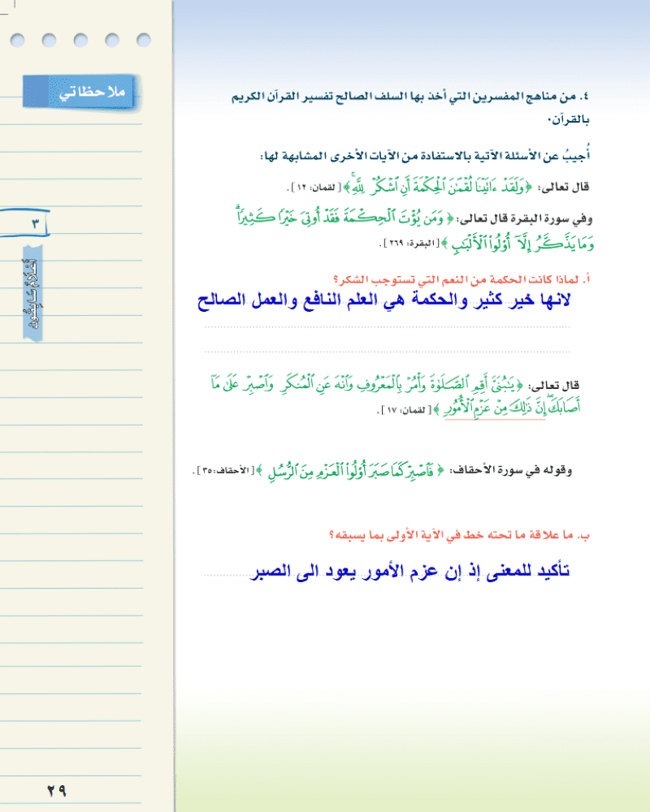Click the blue answer "لانها خير كثير والحكمة"

click(x=384, y=301)
